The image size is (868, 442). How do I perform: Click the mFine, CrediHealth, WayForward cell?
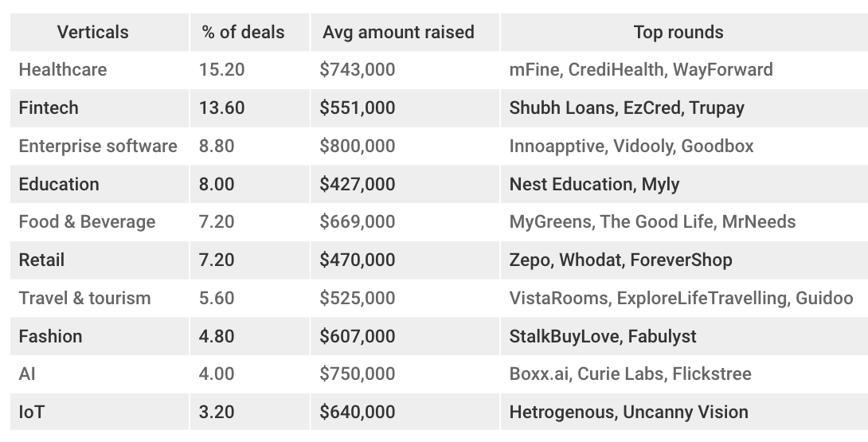(x=640, y=69)
